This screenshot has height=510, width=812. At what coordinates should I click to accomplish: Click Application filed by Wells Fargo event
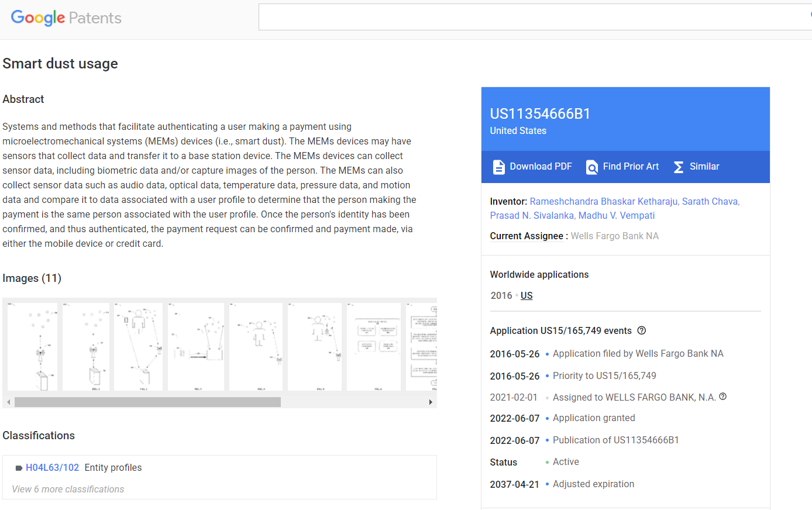(638, 353)
